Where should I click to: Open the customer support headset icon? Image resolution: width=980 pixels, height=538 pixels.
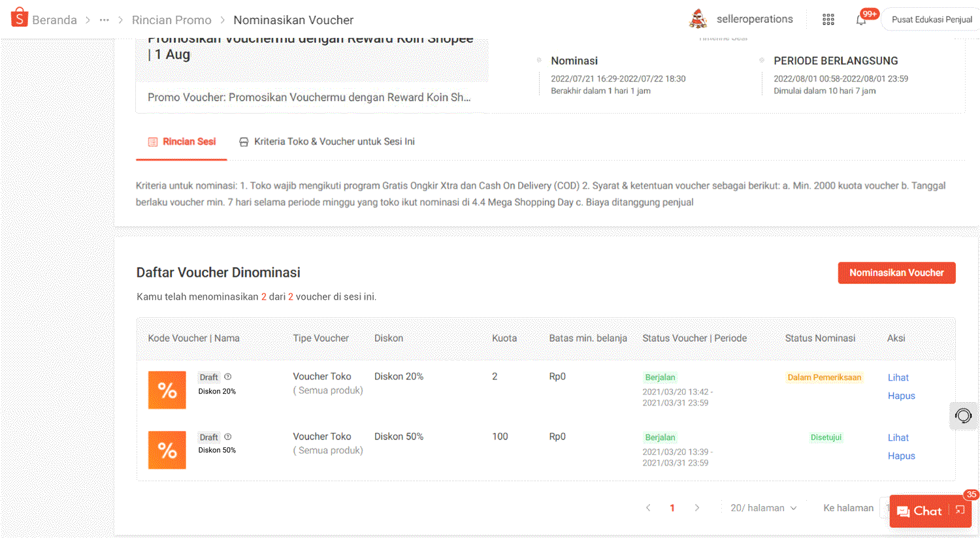point(963,416)
